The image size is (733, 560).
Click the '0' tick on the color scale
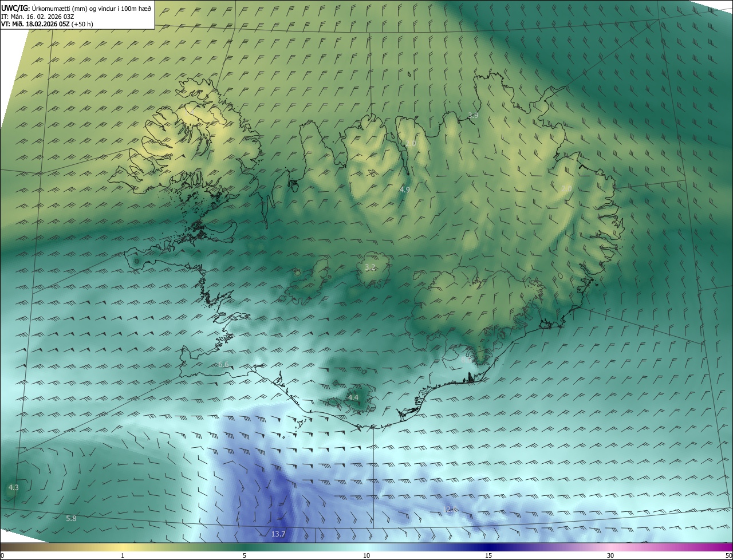(2, 555)
